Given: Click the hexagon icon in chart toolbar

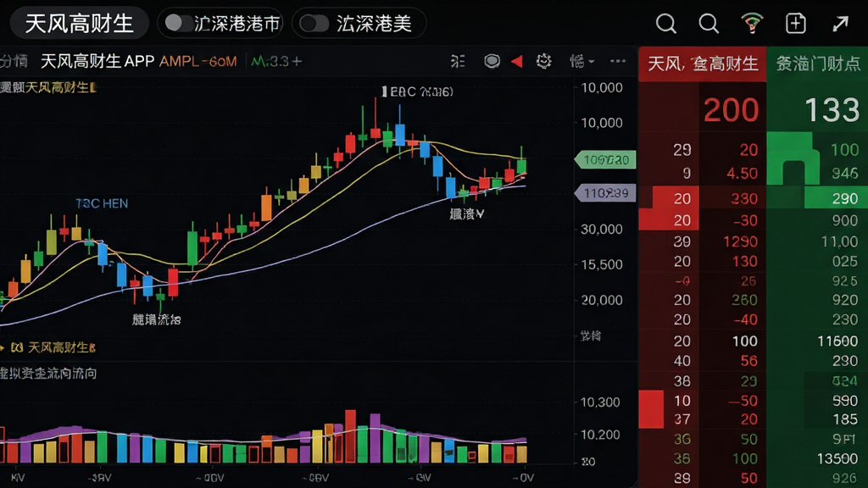Looking at the screenshot, I should click(x=492, y=61).
